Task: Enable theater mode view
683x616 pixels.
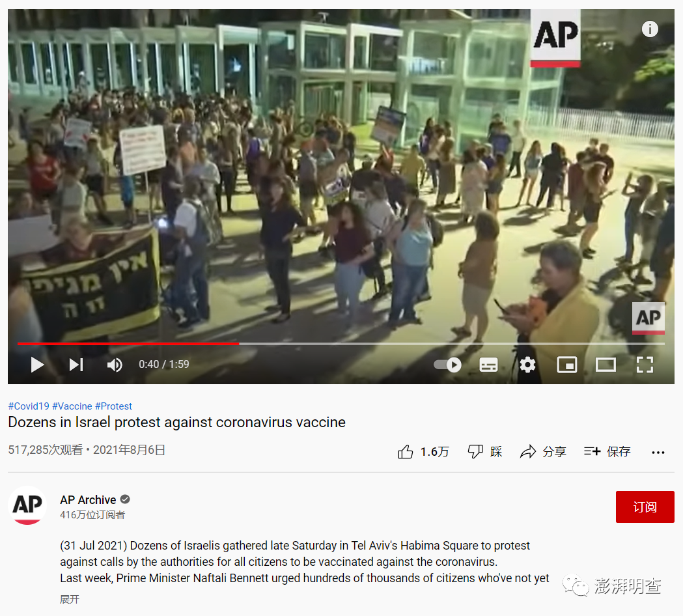Action: (x=606, y=365)
